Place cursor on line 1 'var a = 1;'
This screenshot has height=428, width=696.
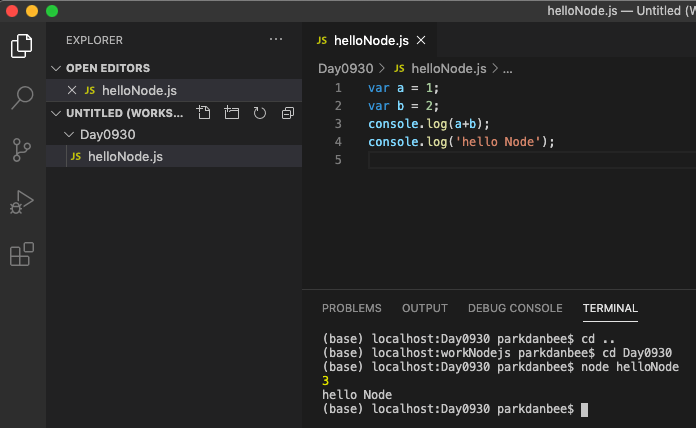tap(403, 88)
